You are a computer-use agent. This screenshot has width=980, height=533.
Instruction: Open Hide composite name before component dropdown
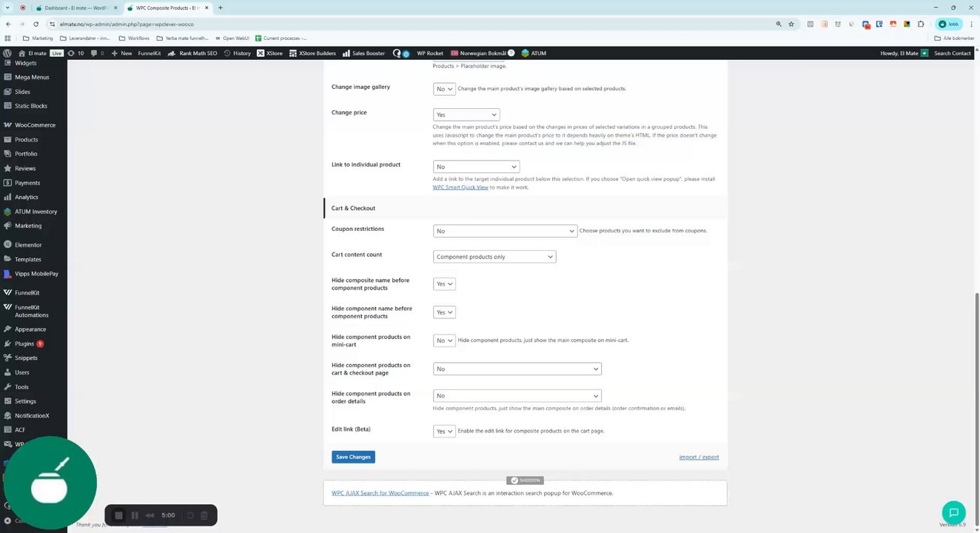(444, 284)
